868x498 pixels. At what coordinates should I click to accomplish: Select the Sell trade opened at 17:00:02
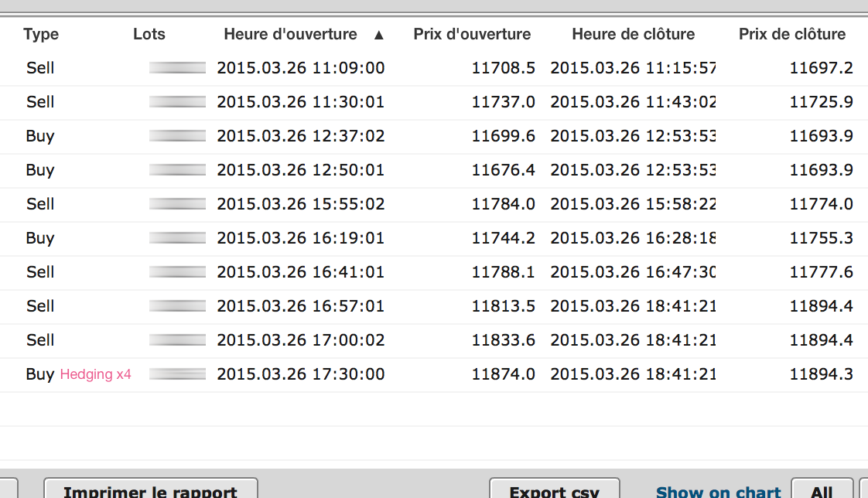point(40,340)
